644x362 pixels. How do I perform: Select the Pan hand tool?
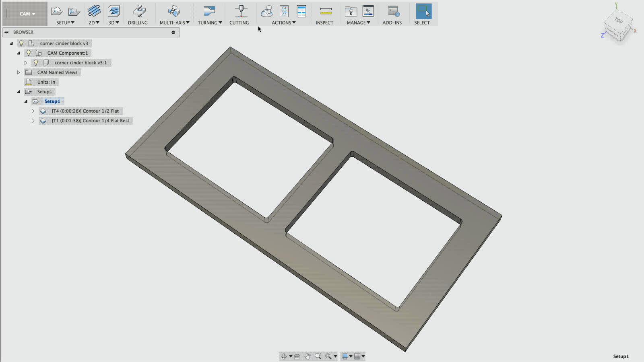click(x=308, y=356)
